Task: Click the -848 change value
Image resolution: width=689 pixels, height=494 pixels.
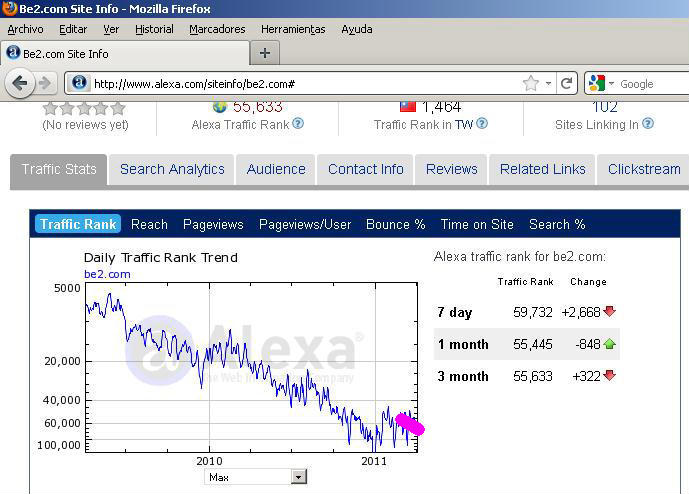Action: (587, 344)
